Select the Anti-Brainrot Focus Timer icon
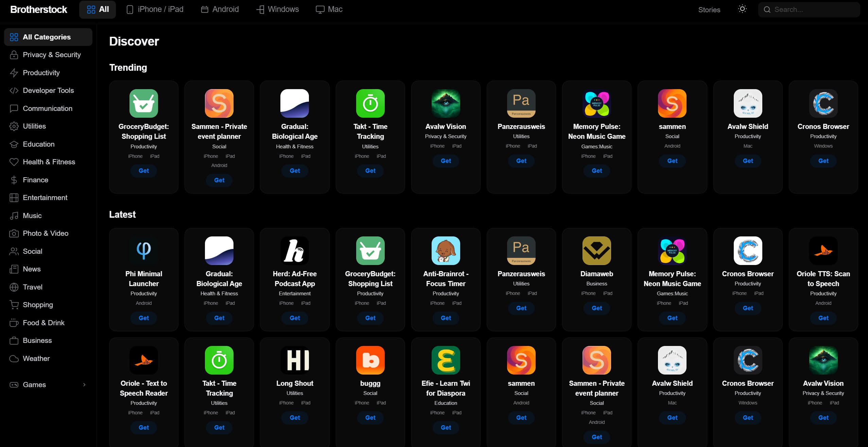This screenshot has height=447, width=868. tap(446, 251)
